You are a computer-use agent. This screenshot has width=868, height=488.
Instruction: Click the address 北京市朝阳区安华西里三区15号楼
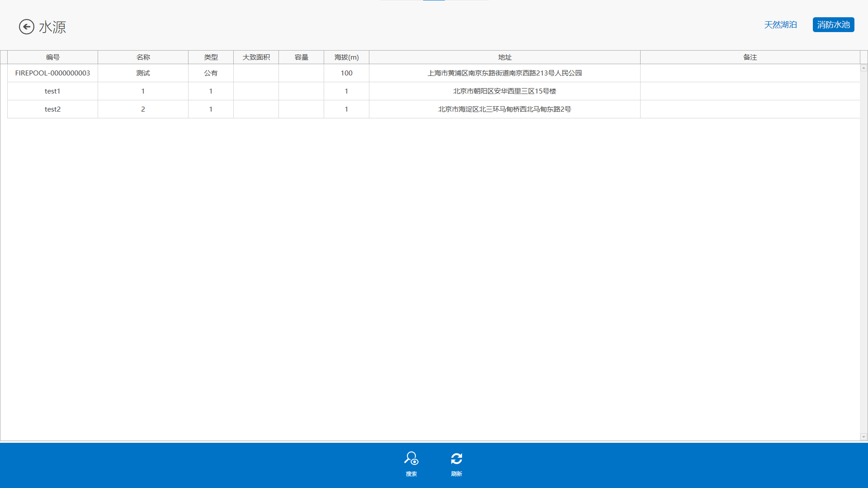tap(505, 91)
